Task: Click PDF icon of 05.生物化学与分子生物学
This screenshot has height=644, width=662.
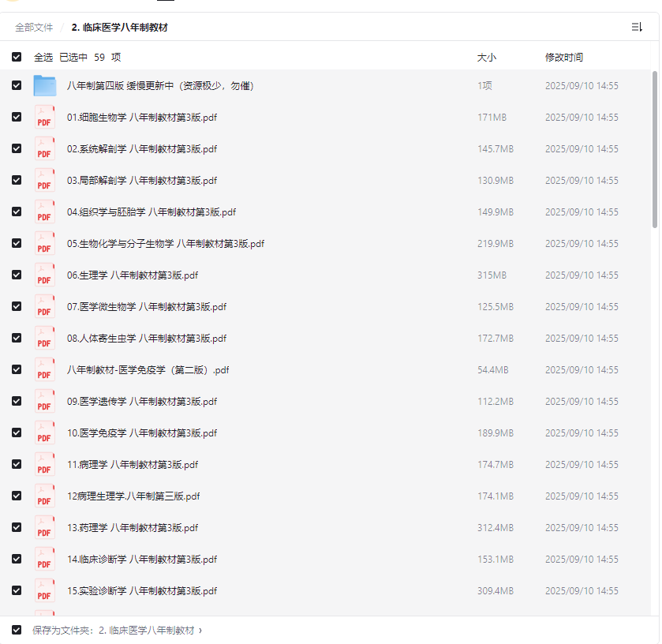Action: click(x=45, y=243)
